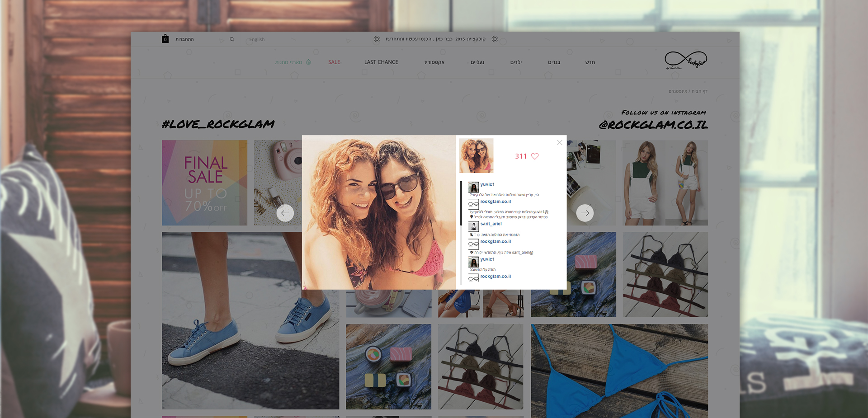
Task: Go to previous photo with left arrow
Action: (285, 213)
